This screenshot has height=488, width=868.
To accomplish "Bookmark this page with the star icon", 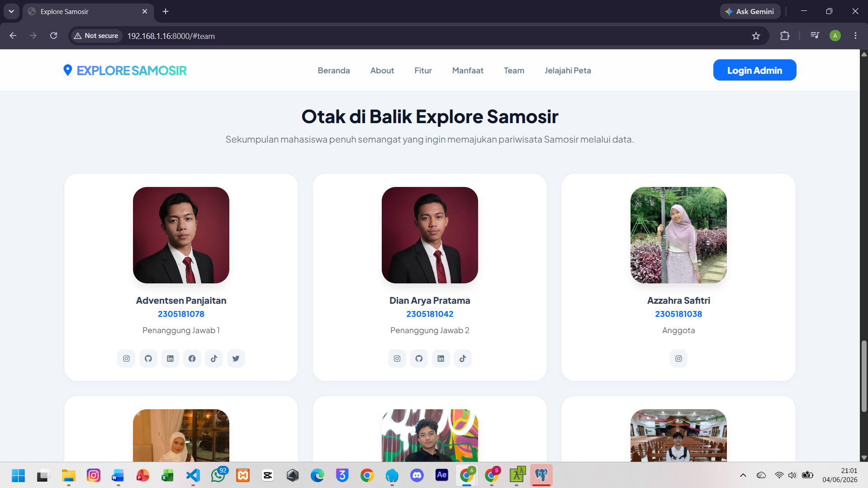I will [756, 36].
